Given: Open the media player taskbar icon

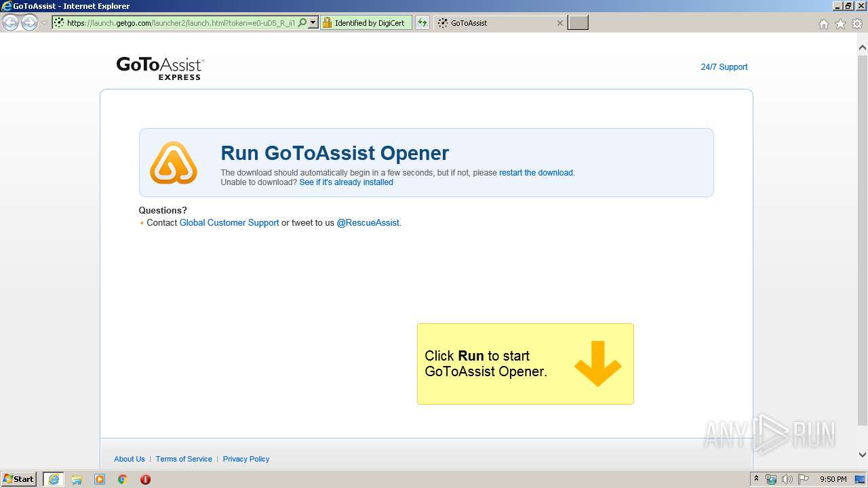Looking at the screenshot, I should point(100,479).
